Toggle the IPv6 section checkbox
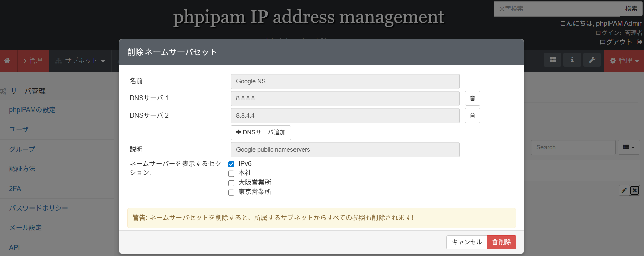Image resolution: width=644 pixels, height=256 pixels. point(231,164)
